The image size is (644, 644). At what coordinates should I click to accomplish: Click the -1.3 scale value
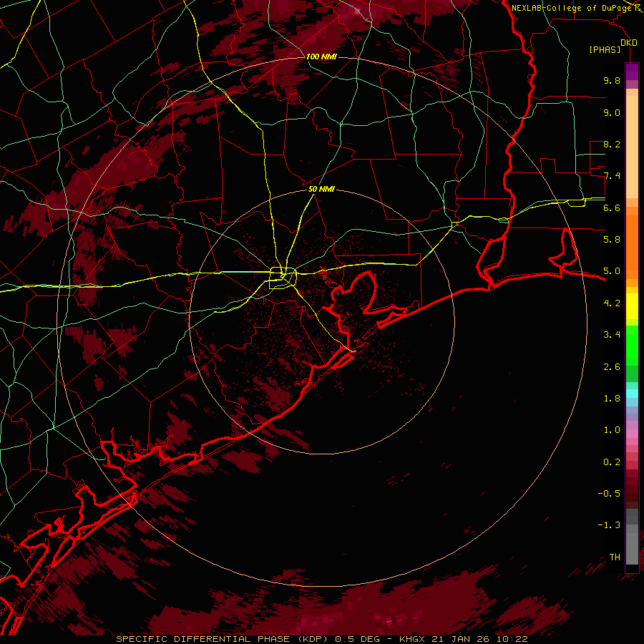pos(609,525)
